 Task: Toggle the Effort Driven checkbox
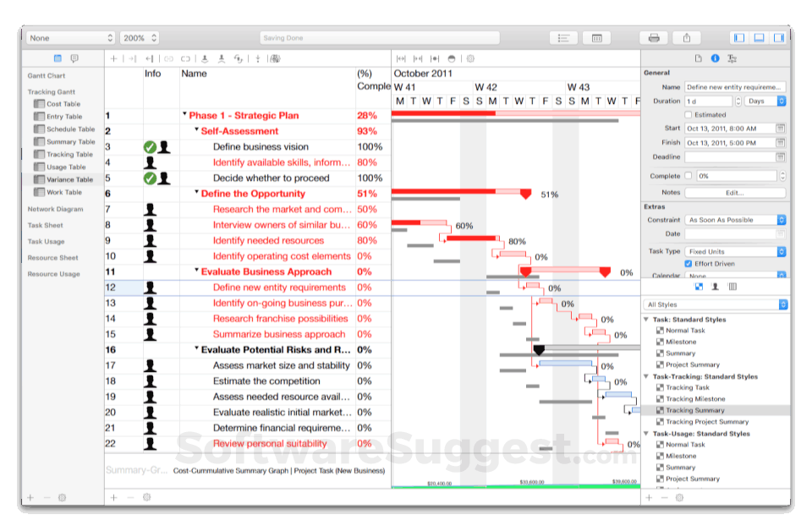(689, 264)
